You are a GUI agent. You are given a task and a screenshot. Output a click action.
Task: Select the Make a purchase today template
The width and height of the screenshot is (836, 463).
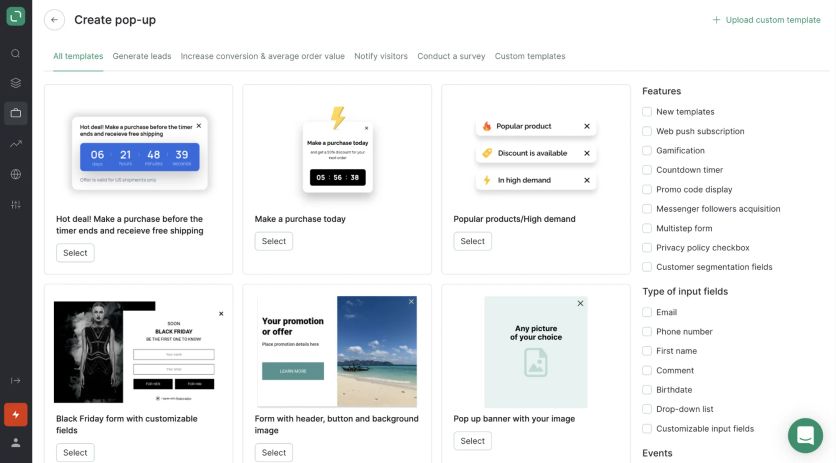(274, 241)
